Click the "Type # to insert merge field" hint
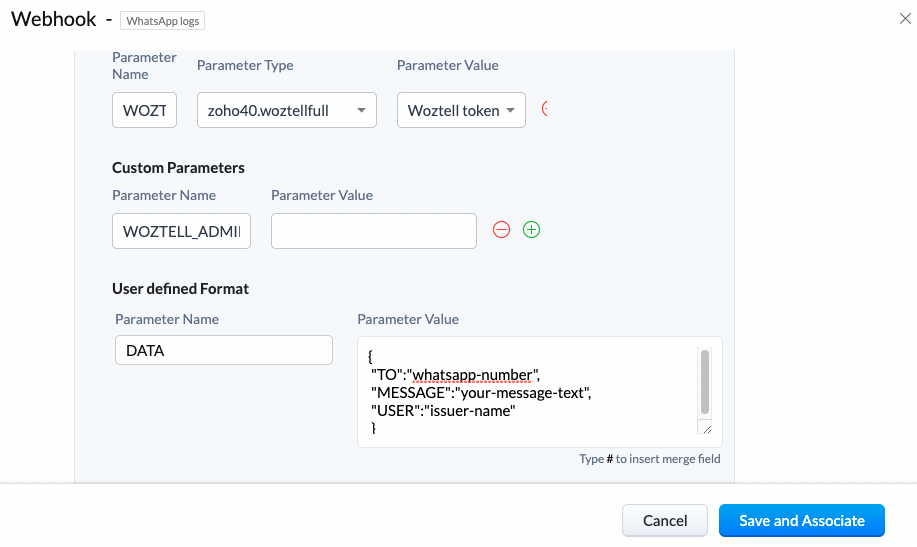This screenshot has height=547, width=917. (649, 459)
